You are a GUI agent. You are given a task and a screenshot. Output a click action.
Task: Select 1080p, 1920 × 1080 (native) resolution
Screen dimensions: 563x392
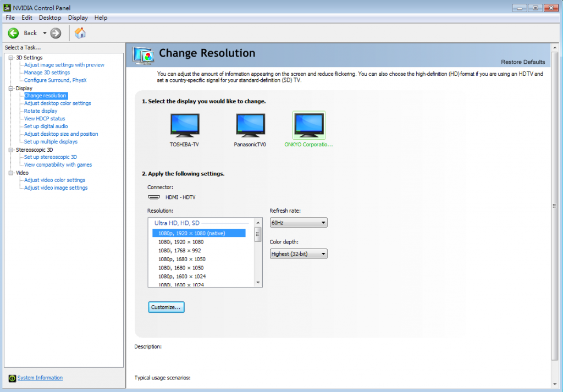click(x=199, y=233)
